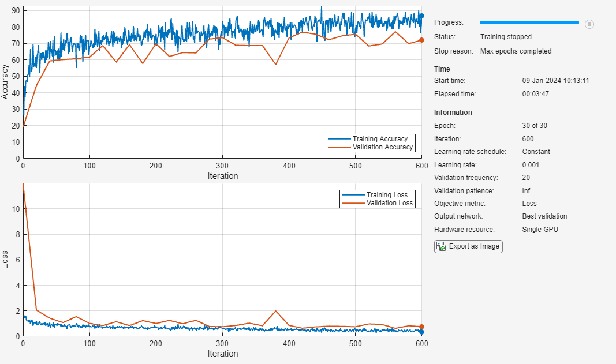Click the blue training progress bar

529,22
